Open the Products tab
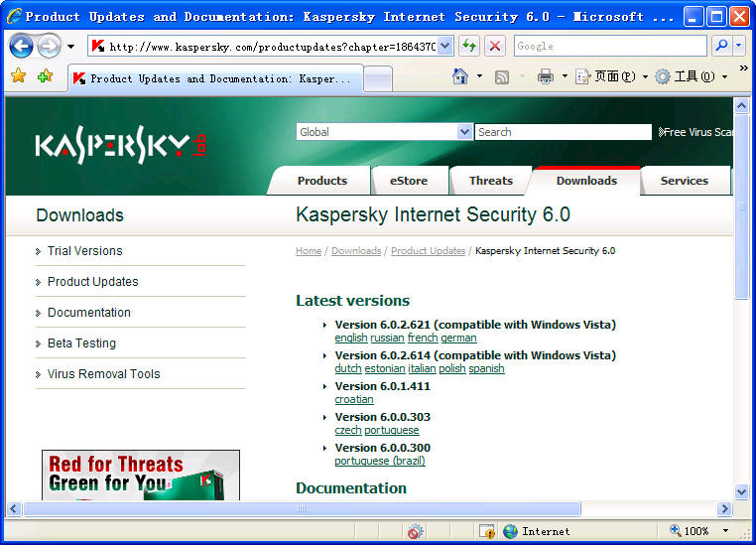Viewport: 756px width, 545px height. (322, 181)
